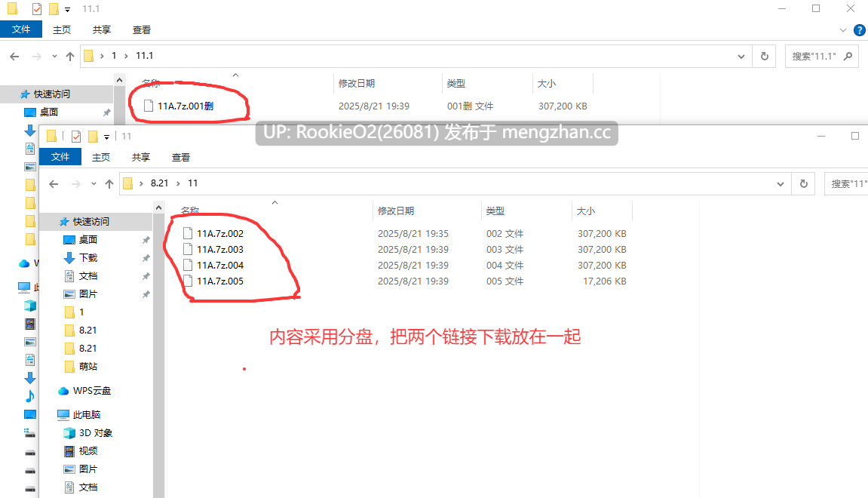Click the file icon of 11A.7z.005
The image size is (868, 498).
pos(188,281)
